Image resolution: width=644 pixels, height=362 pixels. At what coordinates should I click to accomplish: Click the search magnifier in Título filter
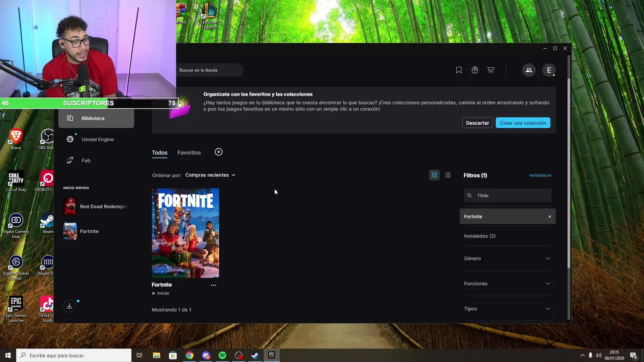click(x=469, y=196)
